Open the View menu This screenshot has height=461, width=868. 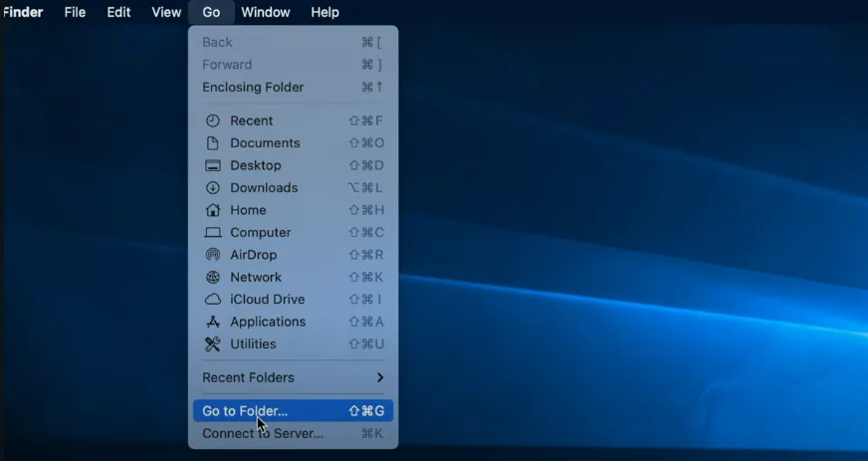(166, 12)
